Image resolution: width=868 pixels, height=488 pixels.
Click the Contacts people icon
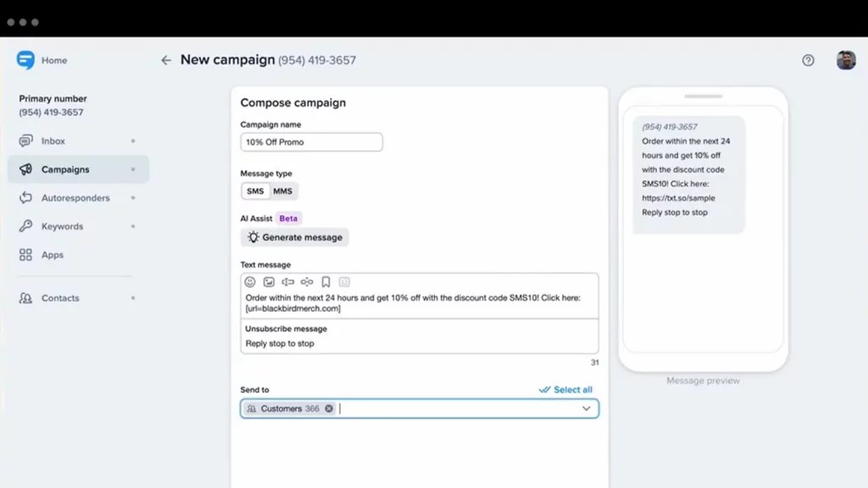[25, 297]
